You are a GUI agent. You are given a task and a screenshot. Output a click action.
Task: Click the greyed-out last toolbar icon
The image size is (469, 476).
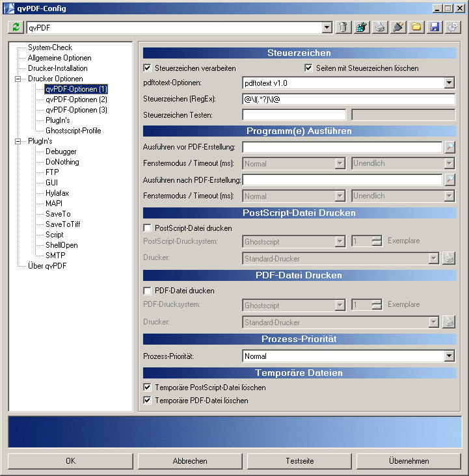click(453, 27)
